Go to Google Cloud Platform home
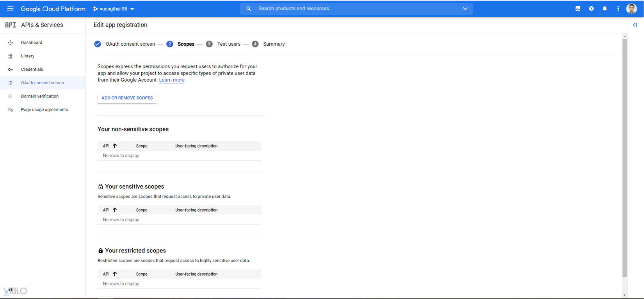The image size is (644, 299). coord(53,9)
